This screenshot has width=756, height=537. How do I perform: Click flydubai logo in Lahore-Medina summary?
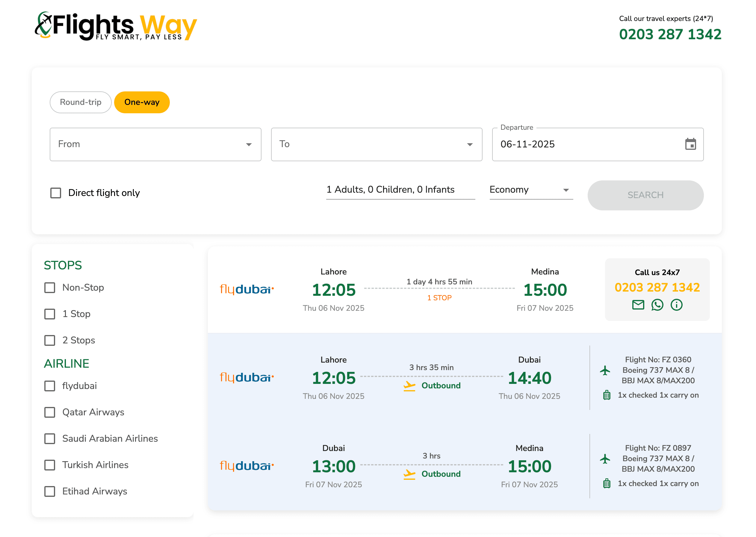[x=247, y=289]
